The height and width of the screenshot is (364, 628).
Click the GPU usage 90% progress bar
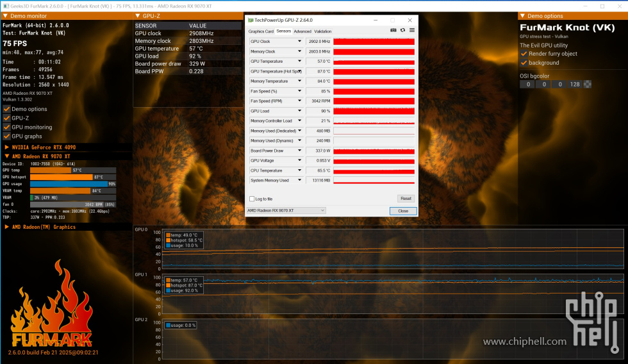[x=73, y=184]
